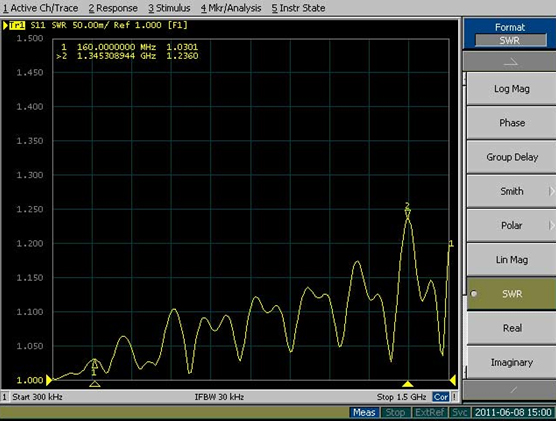The image size is (556, 421).
Task: Click the Stop 1.5 GHz stimulus value
Action: point(401,397)
